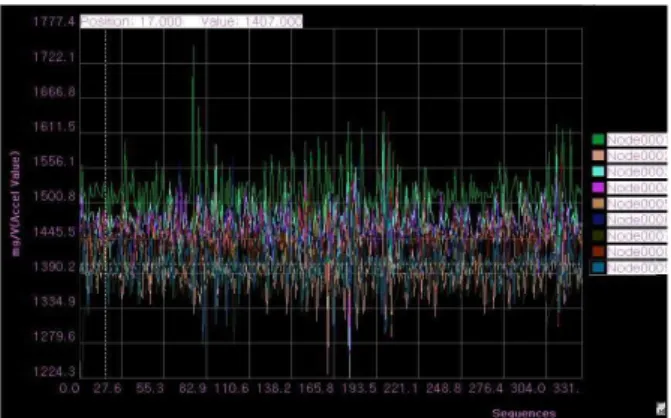Click the Position/Value readout box
Image resolution: width=671 pixels, height=418 pixels.
(191, 21)
